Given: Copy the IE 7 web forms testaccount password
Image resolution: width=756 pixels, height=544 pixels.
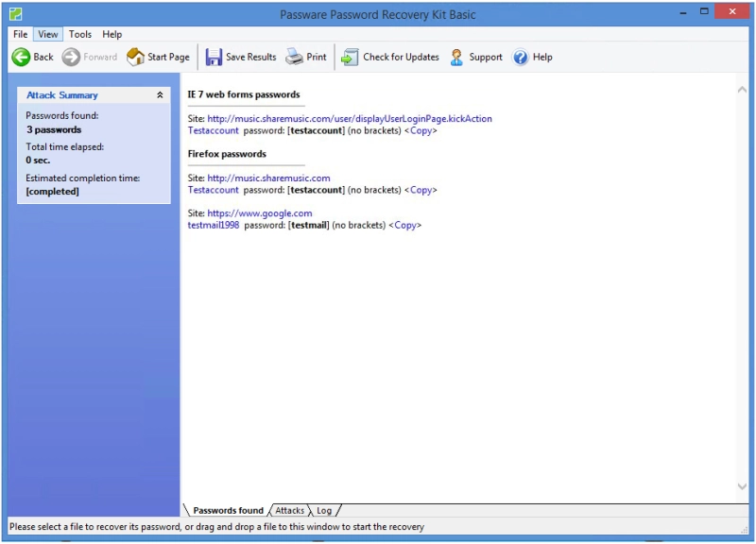Looking at the screenshot, I should (421, 130).
